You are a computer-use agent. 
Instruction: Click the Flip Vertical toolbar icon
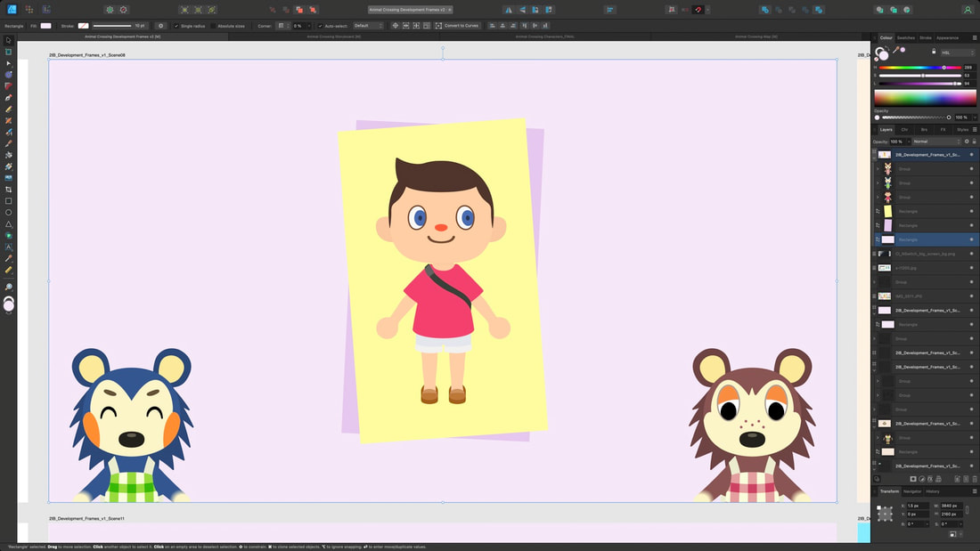(x=522, y=10)
